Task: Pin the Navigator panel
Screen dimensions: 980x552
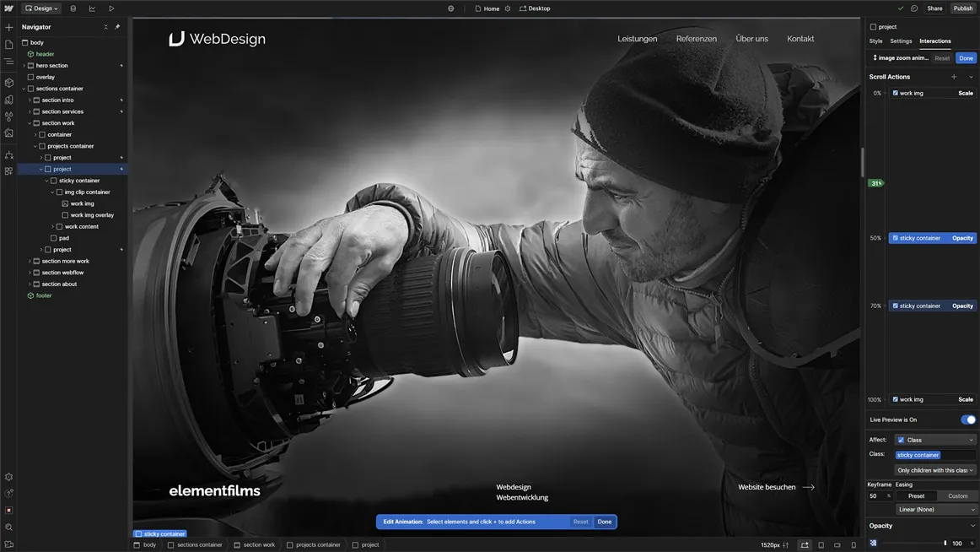Action: [117, 27]
